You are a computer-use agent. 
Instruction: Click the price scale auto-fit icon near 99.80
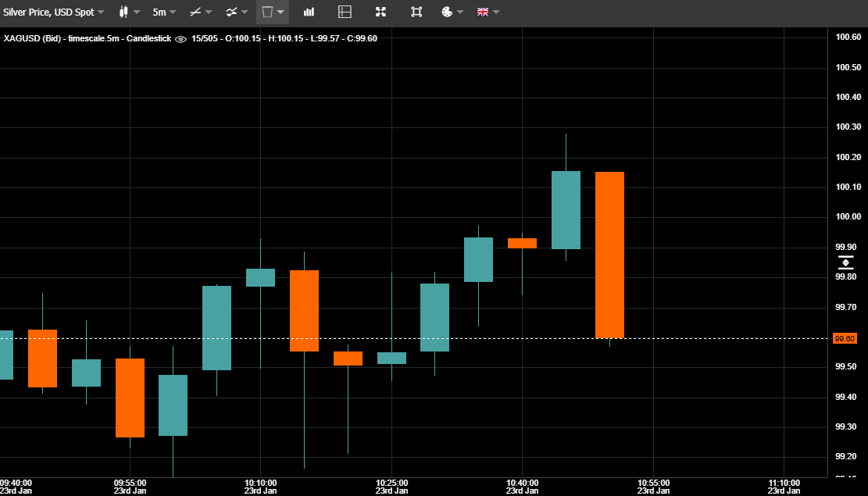(x=845, y=262)
